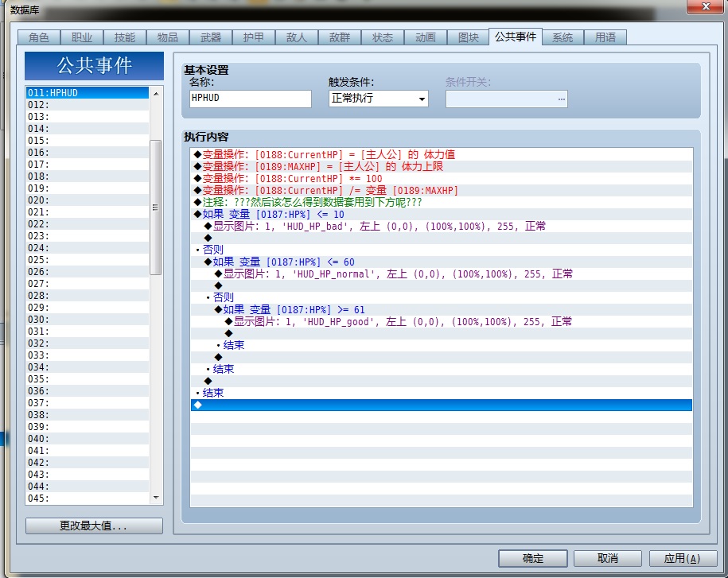Click the event list scroll down arrow

(x=156, y=497)
